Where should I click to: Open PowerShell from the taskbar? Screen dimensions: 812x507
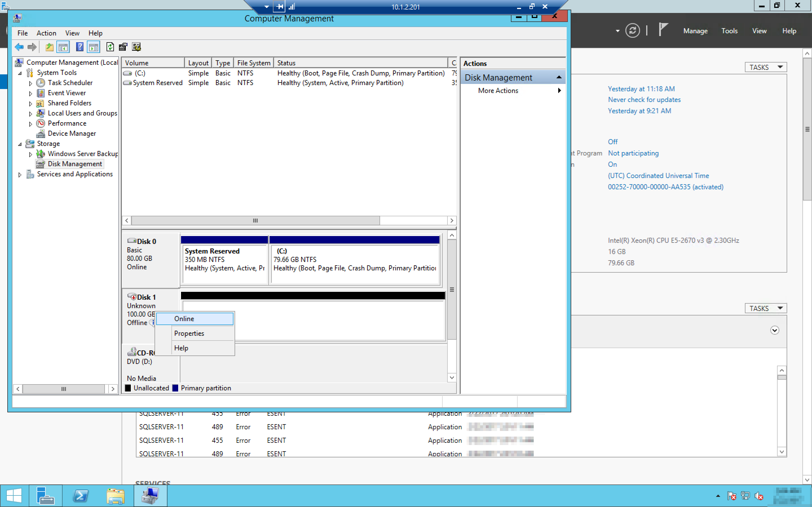(x=81, y=496)
